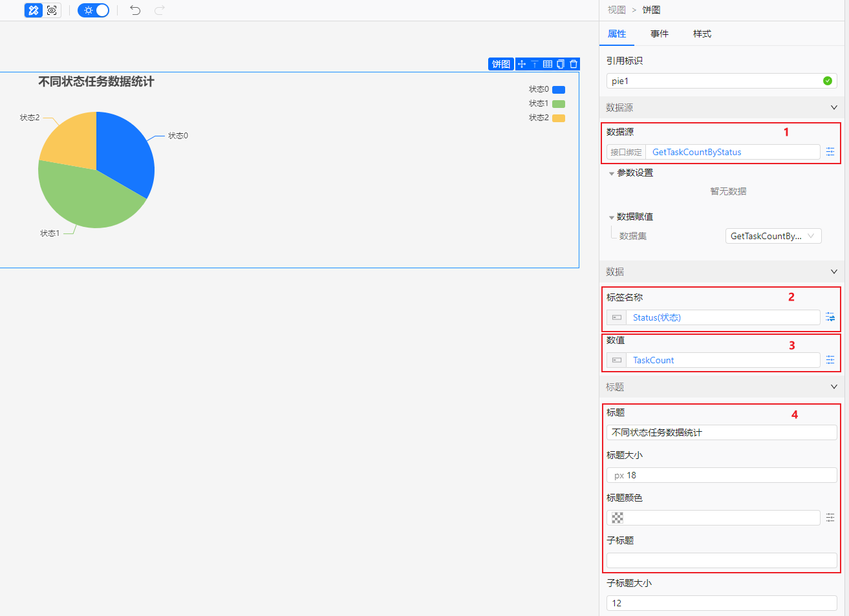Switch to the 事件 tab
The image size is (849, 616).
pos(660,34)
